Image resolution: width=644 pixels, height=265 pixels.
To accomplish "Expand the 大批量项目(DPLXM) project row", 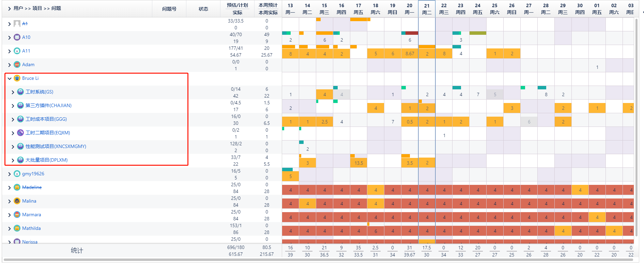I will coord(13,160).
